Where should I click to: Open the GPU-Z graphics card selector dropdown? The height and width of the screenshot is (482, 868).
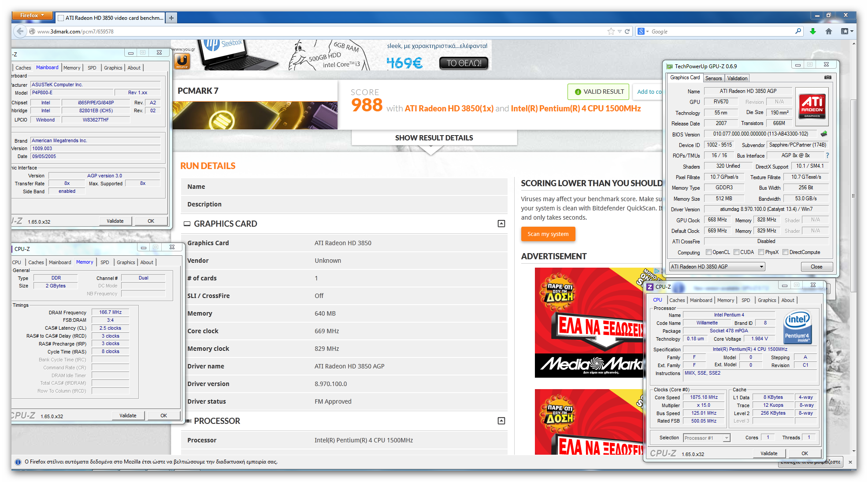point(717,267)
